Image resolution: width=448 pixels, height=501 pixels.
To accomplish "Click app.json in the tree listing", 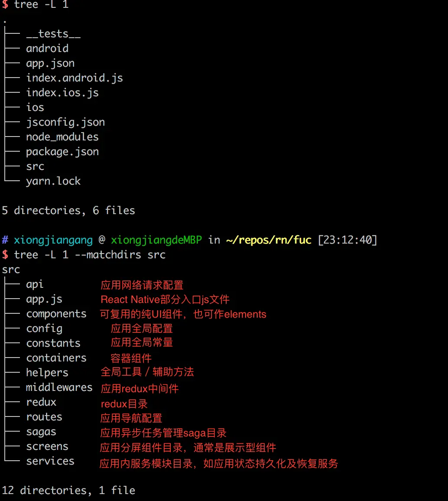I will click(x=50, y=63).
